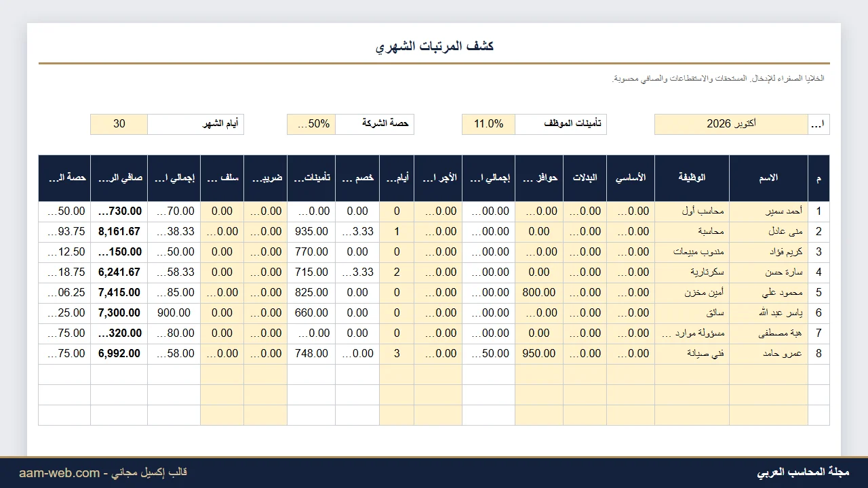Select the "الاسم" column header

768,178
